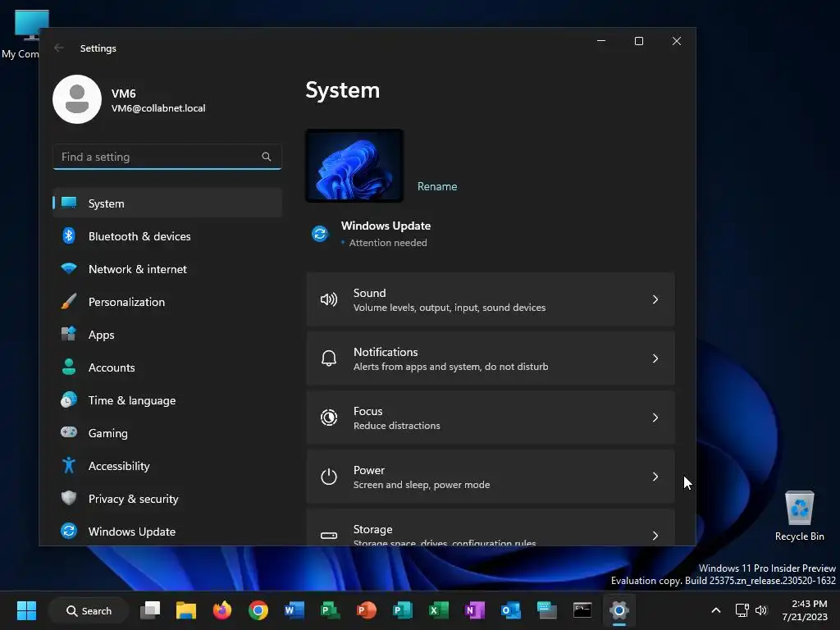The image size is (840, 630).
Task: Open the Notifications settings row
Action: pos(491,358)
